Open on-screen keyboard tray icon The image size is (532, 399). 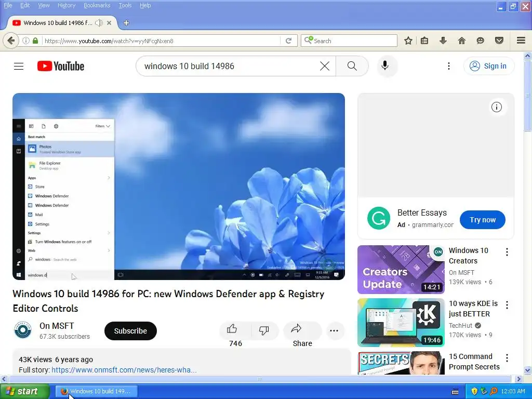point(455,392)
